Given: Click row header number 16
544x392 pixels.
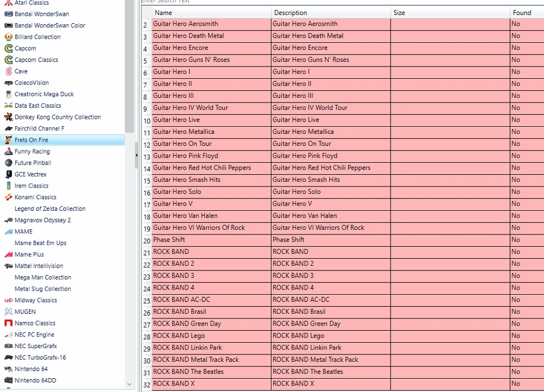Looking at the screenshot, I should [147, 193].
